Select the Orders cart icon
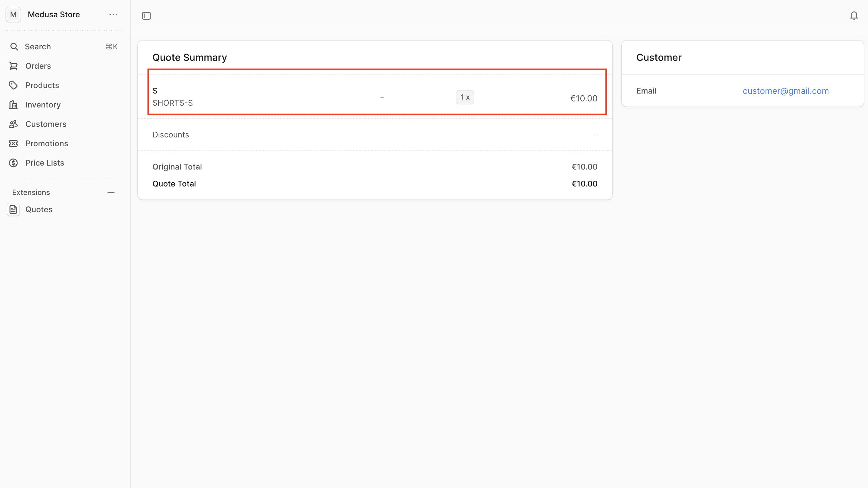The image size is (868, 488). pos(14,66)
